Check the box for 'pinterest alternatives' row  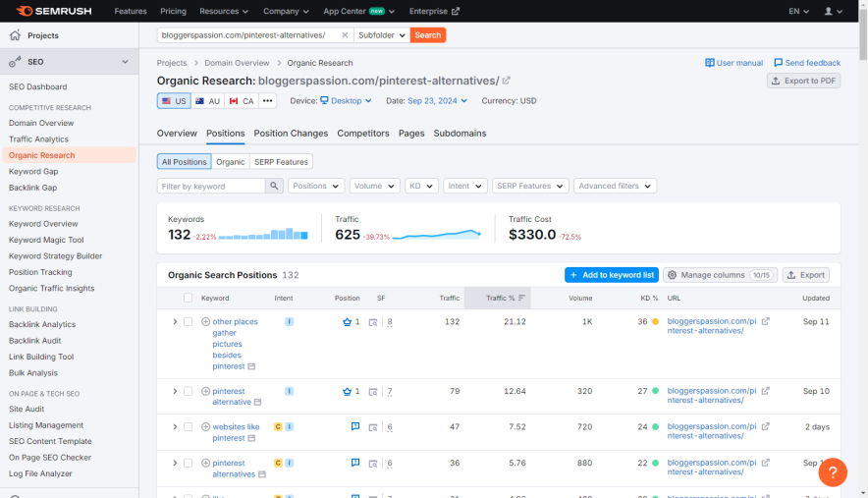pyautogui.click(x=189, y=463)
